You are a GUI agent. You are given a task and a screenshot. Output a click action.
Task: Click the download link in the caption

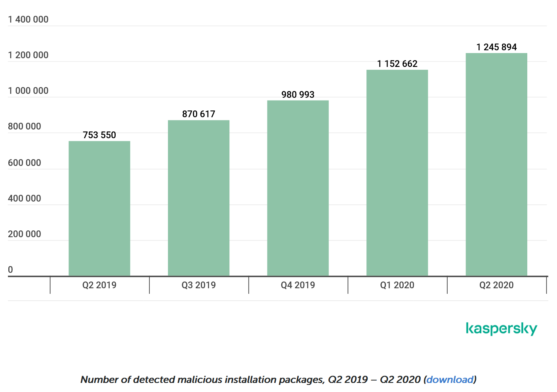pos(450,380)
